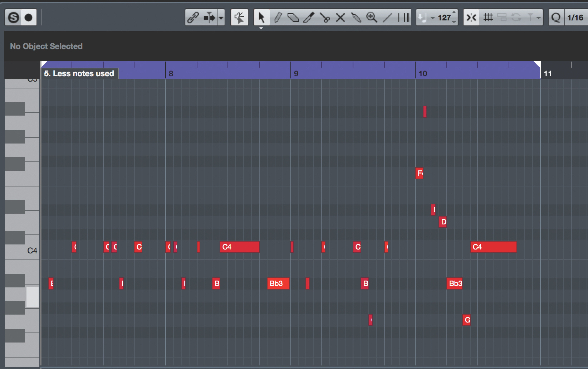588x369 pixels.
Task: Decrease insert velocity with down arrow
Action: pyautogui.click(x=454, y=22)
